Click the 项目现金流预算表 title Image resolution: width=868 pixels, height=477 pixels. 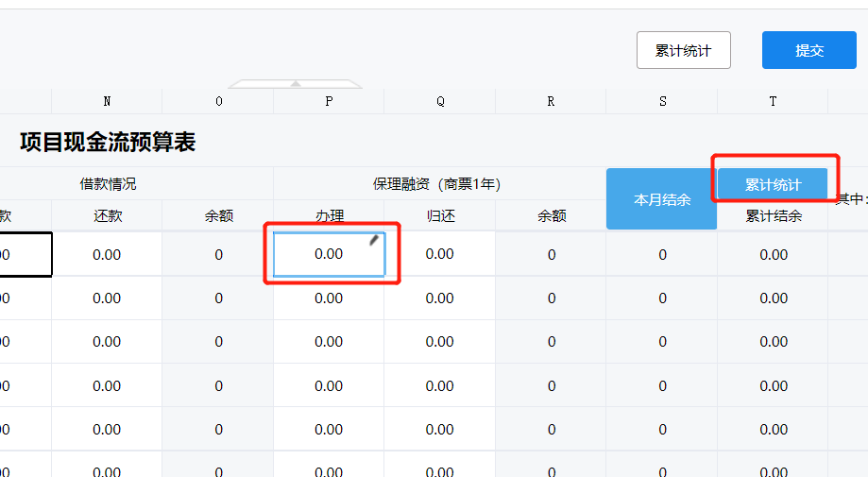(x=108, y=143)
